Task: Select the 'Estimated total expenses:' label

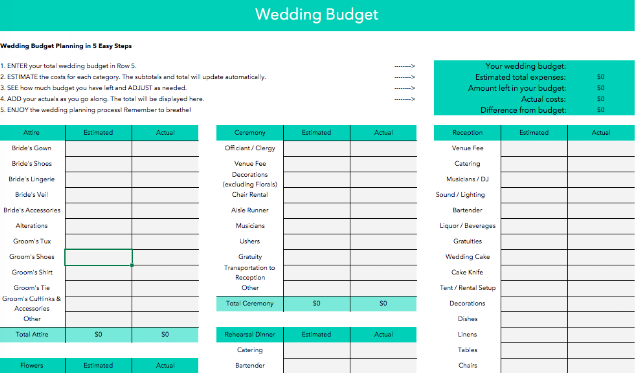Action: coord(520,77)
